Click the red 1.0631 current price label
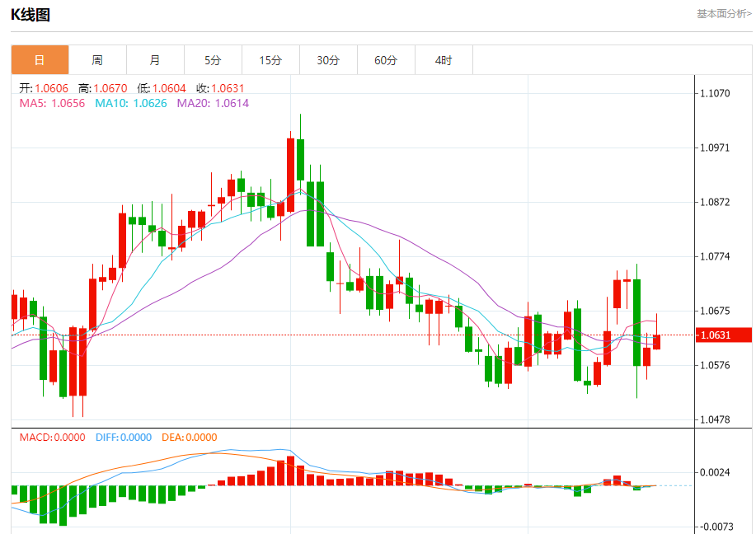The height and width of the screenshot is (534, 756). pos(724,335)
